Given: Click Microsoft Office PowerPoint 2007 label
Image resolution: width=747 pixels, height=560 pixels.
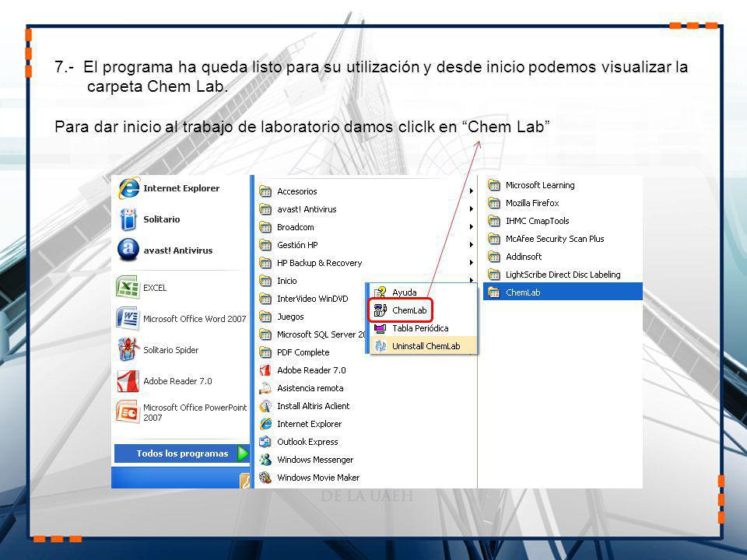Looking at the screenshot, I should click(195, 412).
